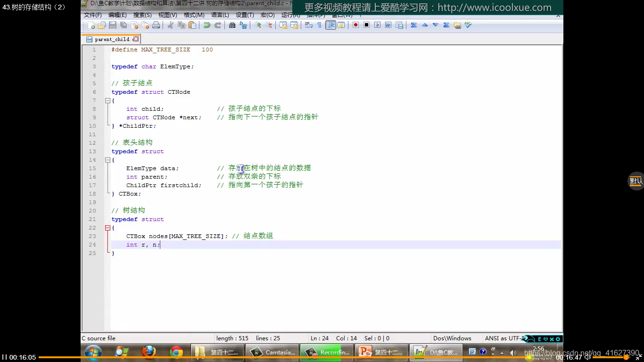Collapse the tree struct fold at line 22

pos(107,228)
